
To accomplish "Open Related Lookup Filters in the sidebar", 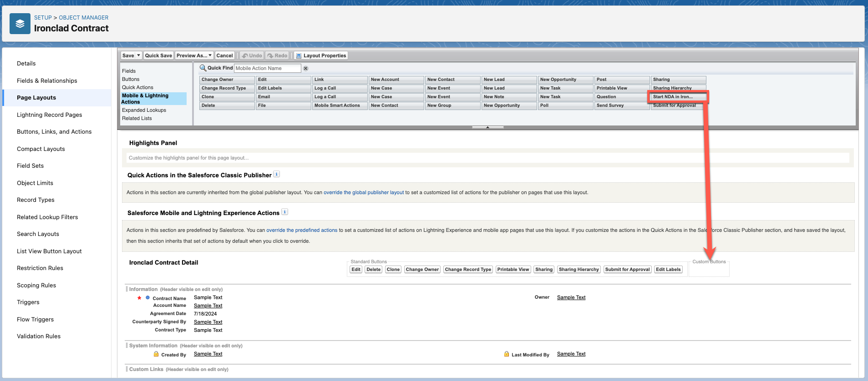I will pyautogui.click(x=47, y=217).
